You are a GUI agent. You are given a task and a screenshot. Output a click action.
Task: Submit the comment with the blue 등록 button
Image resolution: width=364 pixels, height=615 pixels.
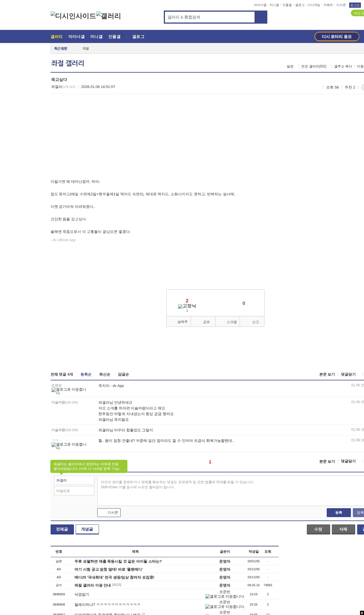pyautogui.click(x=339, y=512)
